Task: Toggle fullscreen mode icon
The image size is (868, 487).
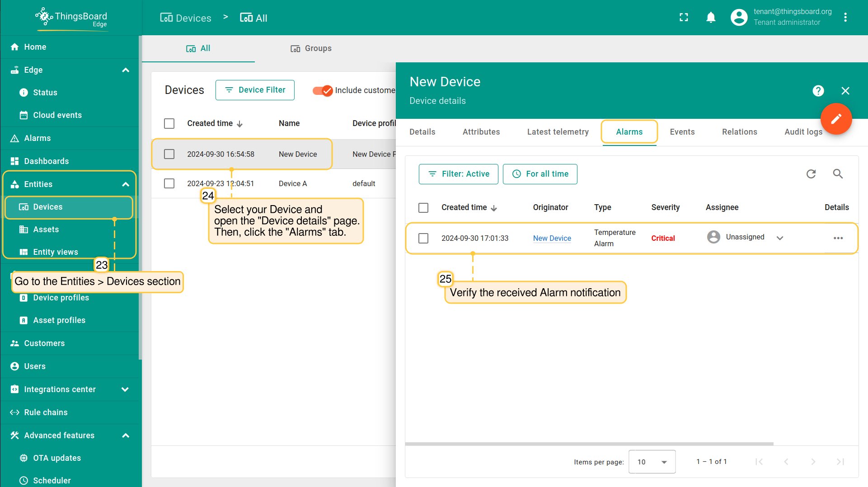Action: tap(684, 18)
